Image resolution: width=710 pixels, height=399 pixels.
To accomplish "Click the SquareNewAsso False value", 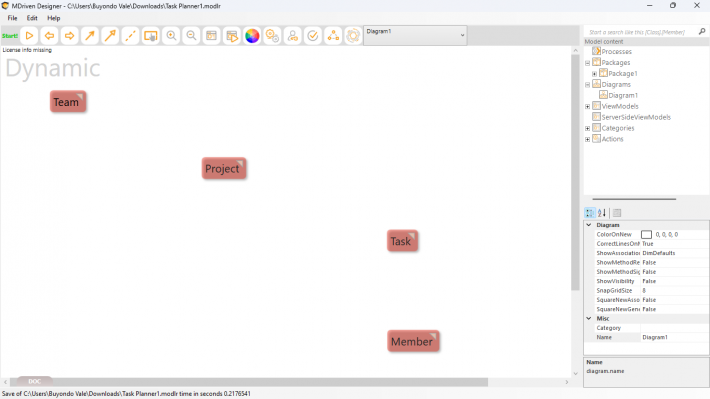I will (x=675, y=300).
